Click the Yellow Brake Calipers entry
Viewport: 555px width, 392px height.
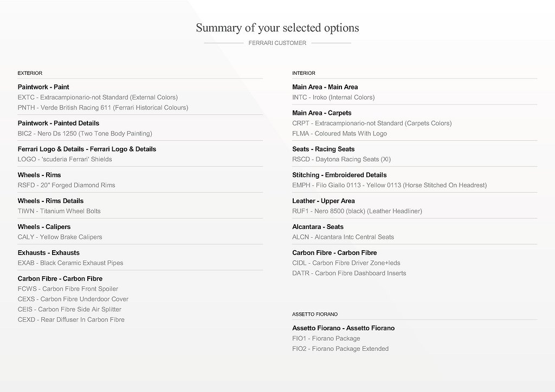pyautogui.click(x=60, y=237)
